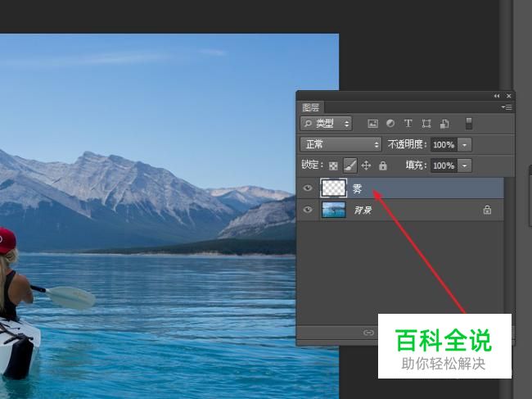Click the 不透明度 100% value field
The image size is (532, 399).
(x=444, y=145)
